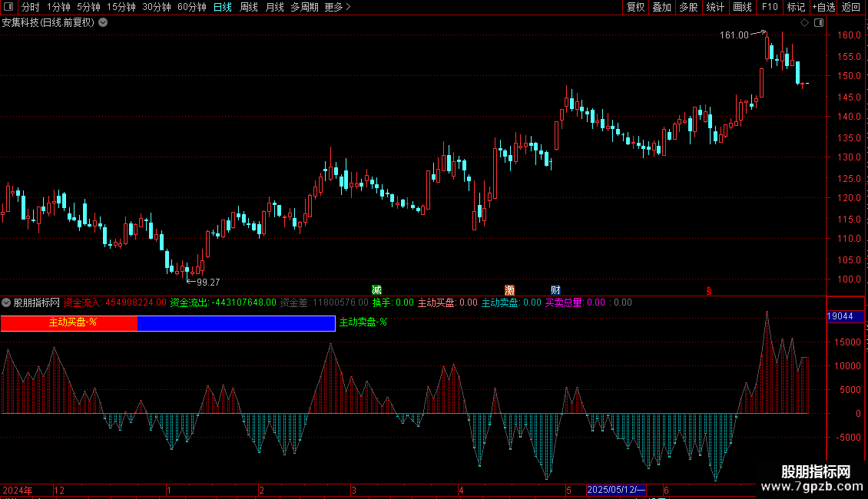The width and height of the screenshot is (868, 499).
Task: Select the 60分钟 period tab
Action: (x=192, y=7)
